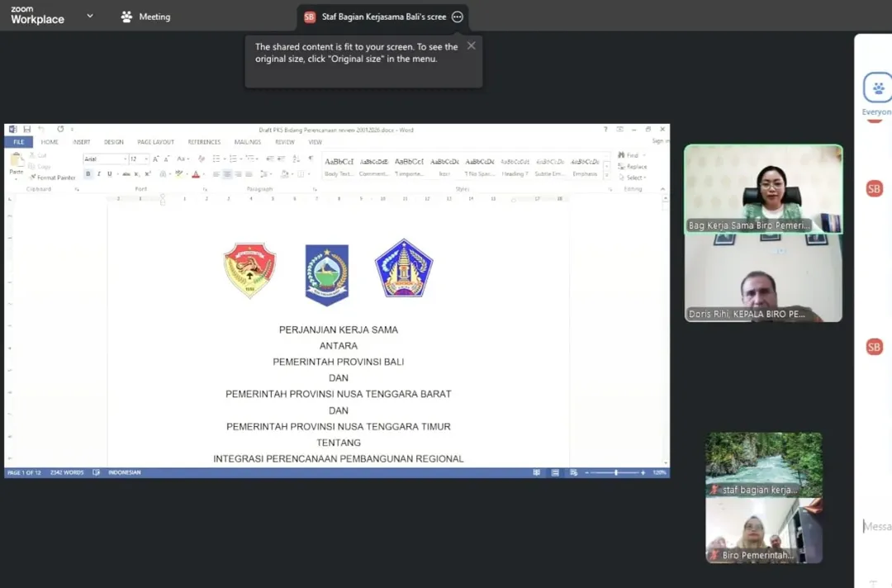
Task: Switch to the REFERENCES ribbon tab
Action: (204, 142)
